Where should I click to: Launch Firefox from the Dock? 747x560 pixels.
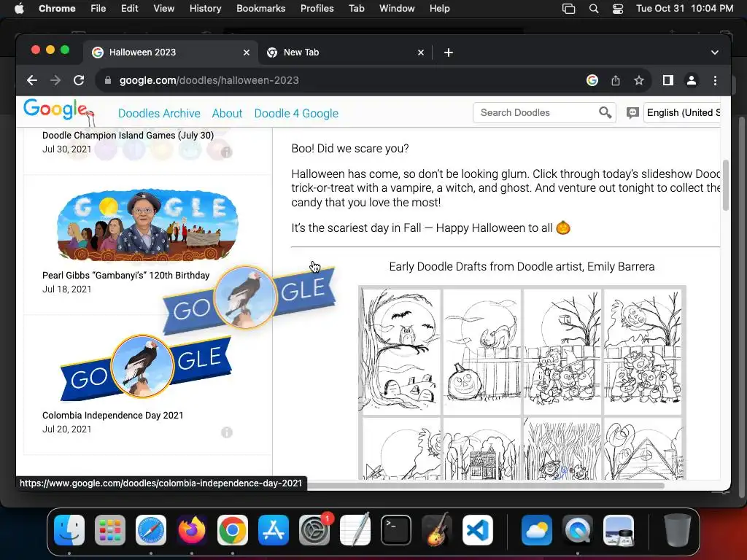click(x=192, y=530)
